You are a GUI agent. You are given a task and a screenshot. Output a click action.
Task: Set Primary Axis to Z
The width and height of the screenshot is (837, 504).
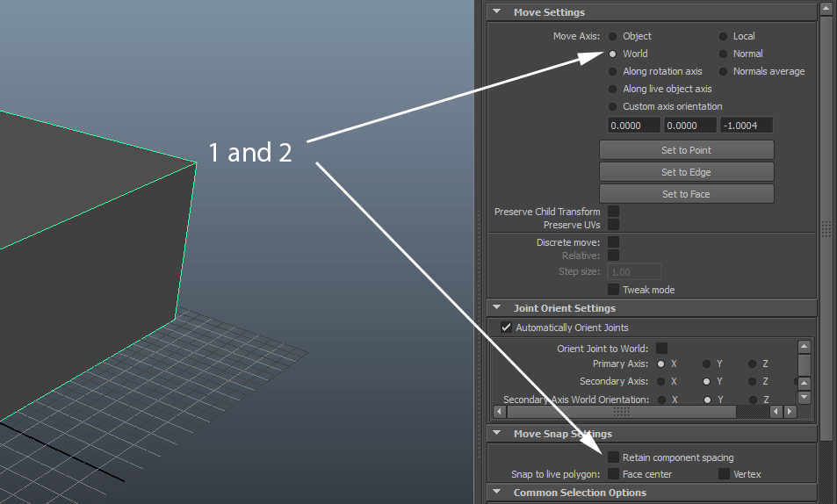pos(752,364)
